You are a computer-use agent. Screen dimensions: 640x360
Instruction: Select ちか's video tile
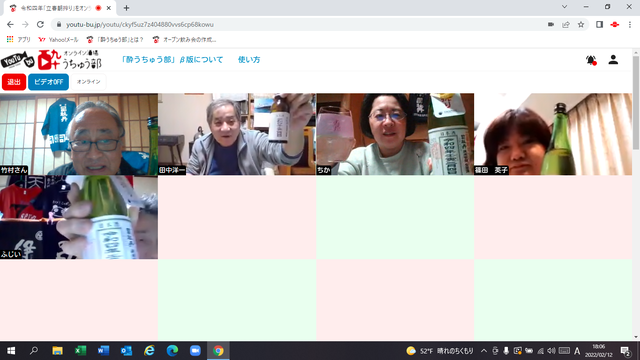[395, 134]
